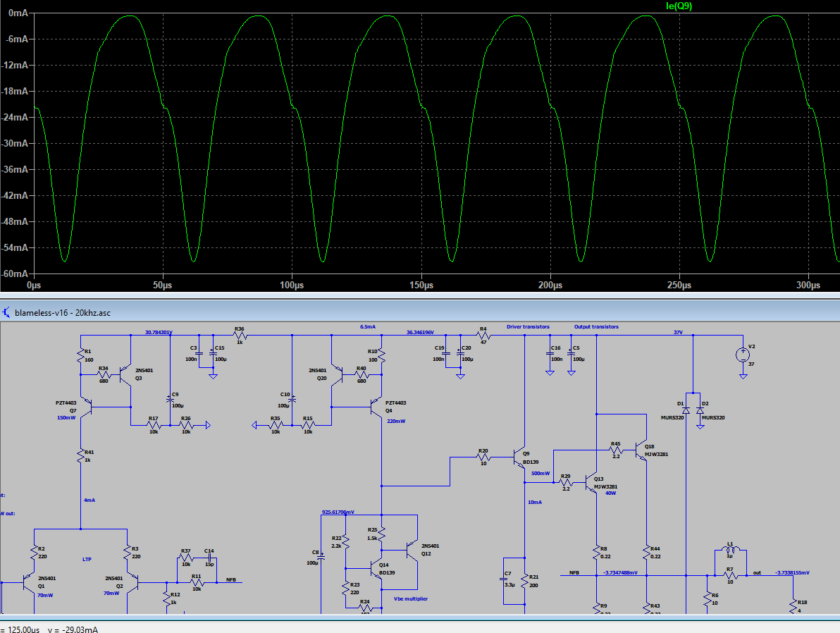Select capacitor C8 100µ

[x=321, y=558]
